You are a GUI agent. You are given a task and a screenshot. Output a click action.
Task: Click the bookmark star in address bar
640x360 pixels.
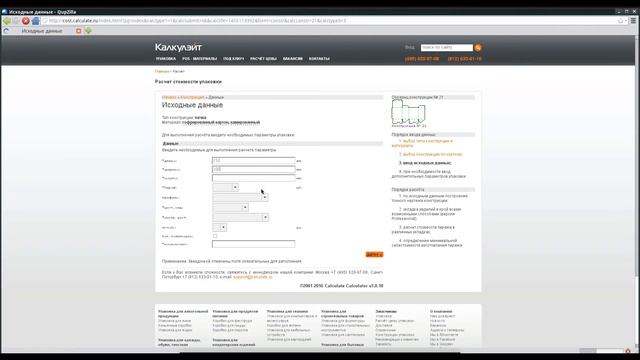(x=620, y=21)
